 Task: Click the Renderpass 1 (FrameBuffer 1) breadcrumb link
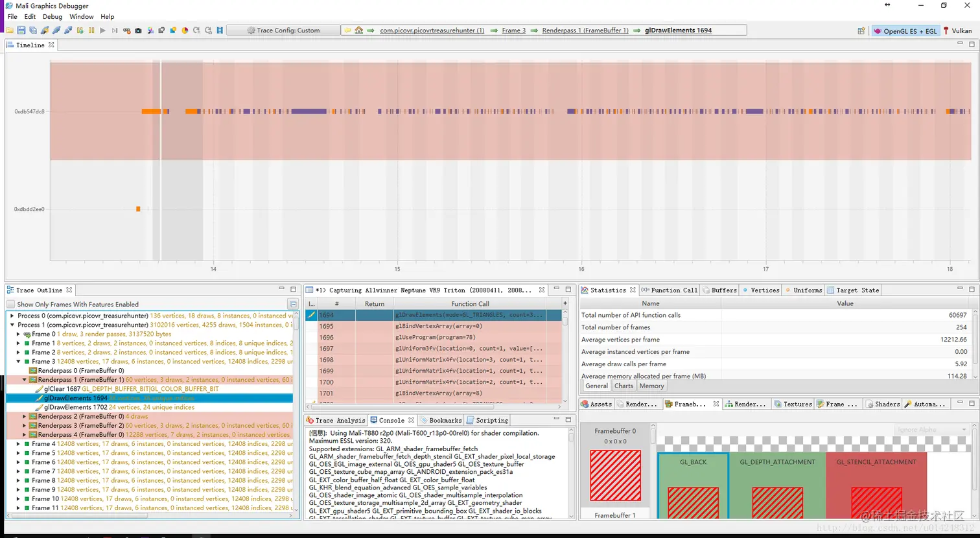[585, 30]
